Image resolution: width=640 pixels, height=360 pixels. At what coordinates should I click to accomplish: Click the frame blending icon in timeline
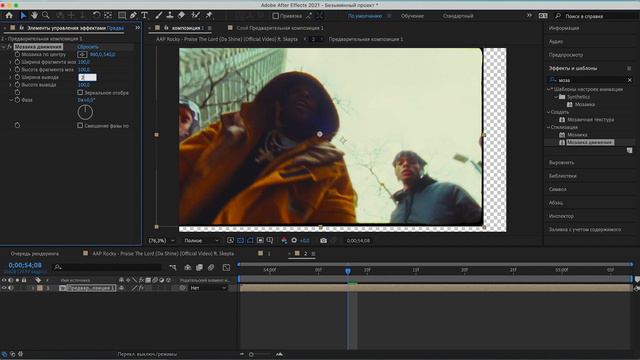tap(199, 267)
